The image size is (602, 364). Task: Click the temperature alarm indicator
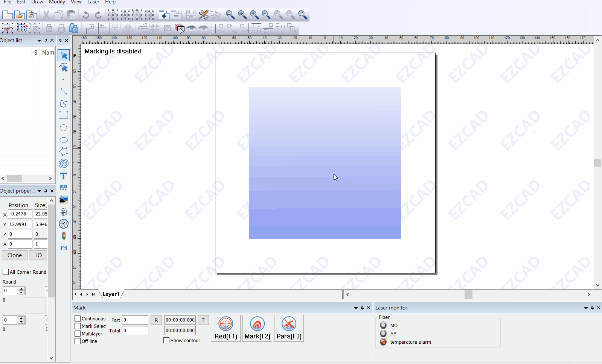tap(383, 342)
